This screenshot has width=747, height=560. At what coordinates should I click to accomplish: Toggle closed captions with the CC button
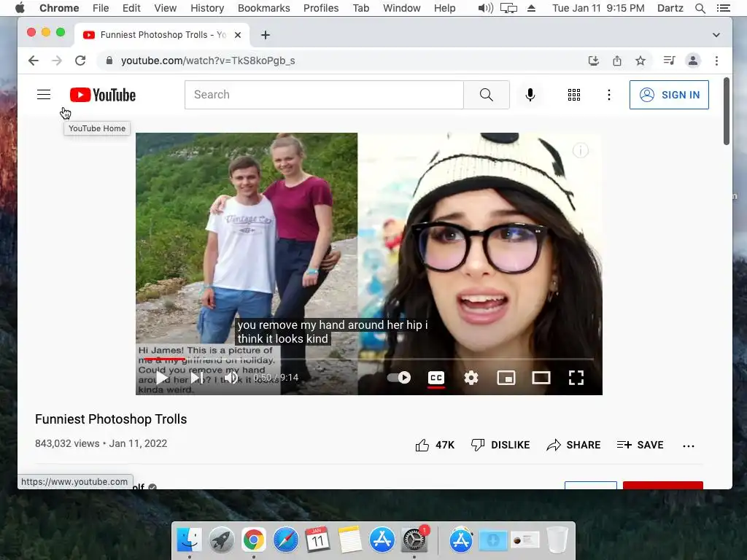436,378
